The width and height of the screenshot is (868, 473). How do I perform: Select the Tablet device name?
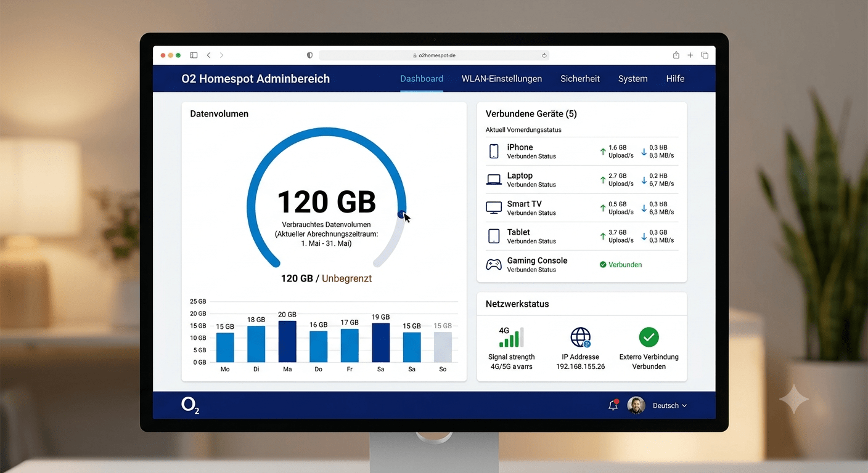(518, 232)
